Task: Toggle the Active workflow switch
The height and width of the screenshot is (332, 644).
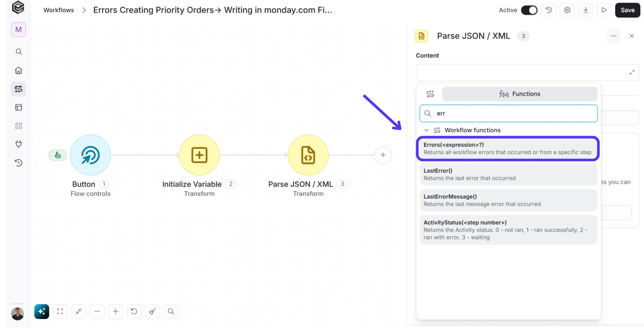Action: [x=529, y=10]
